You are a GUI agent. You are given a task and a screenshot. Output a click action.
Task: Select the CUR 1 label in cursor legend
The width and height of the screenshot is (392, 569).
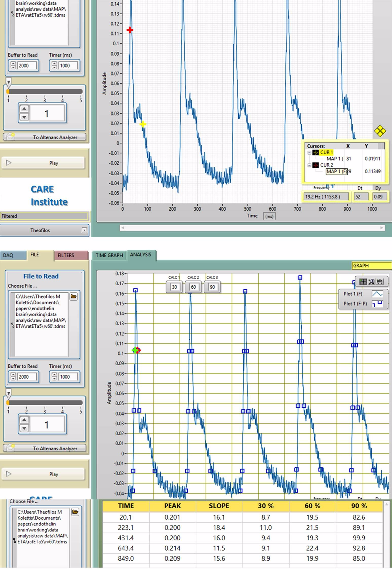click(326, 152)
